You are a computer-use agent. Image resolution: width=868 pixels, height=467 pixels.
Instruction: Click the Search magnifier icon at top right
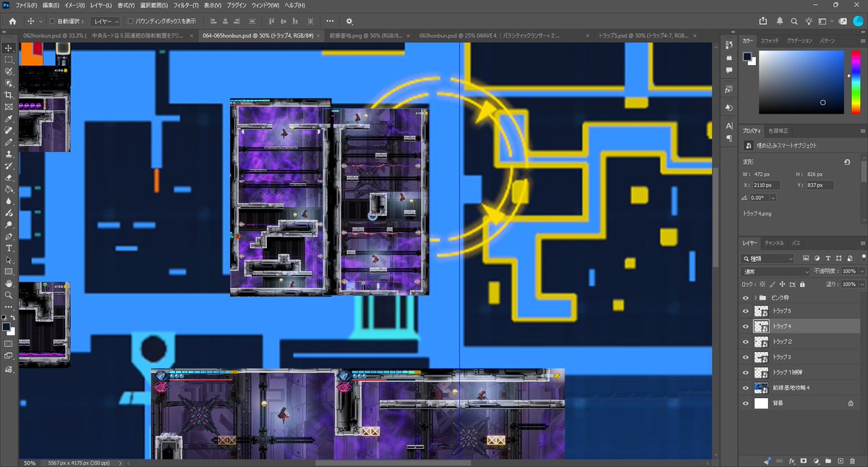795,21
